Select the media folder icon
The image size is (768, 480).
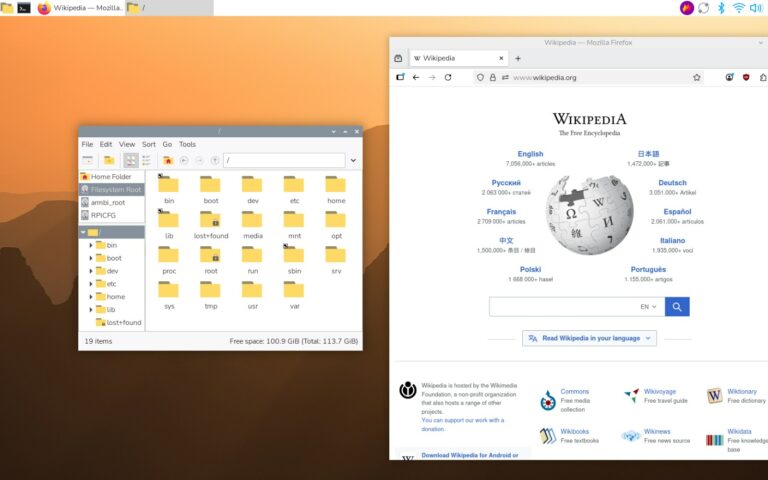(x=252, y=219)
